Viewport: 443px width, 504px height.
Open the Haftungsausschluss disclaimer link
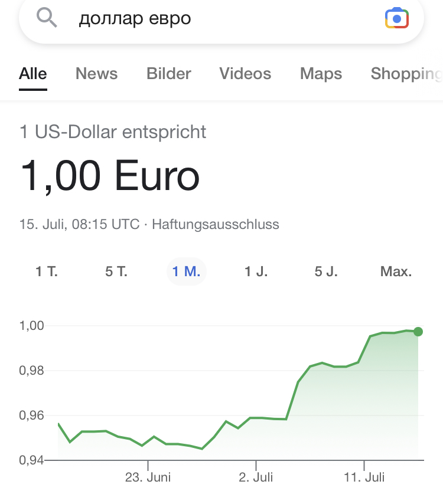pyautogui.click(x=216, y=224)
